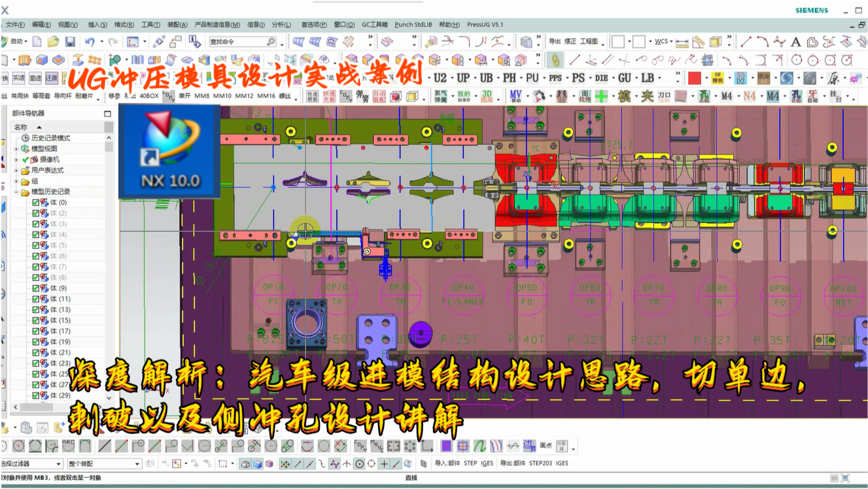The image size is (868, 489).
Task: Uncheck the 体 (0) checkbox
Action: [x=36, y=203]
